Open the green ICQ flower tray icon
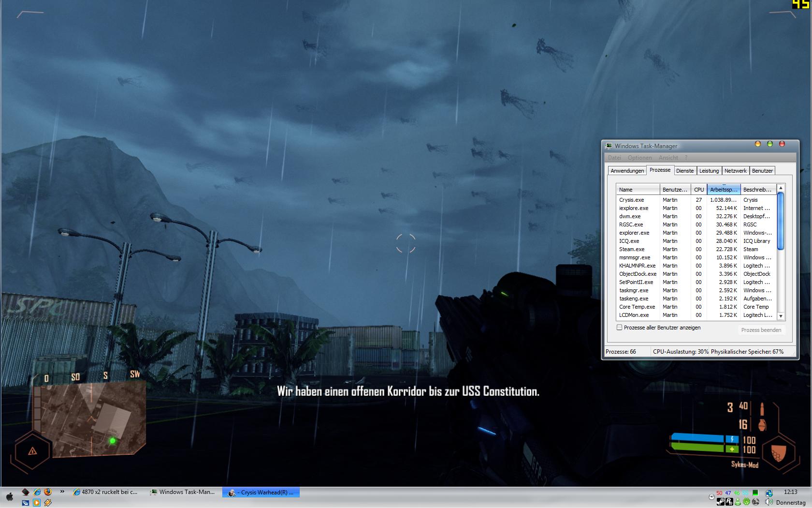812x508 pixels. point(746,502)
